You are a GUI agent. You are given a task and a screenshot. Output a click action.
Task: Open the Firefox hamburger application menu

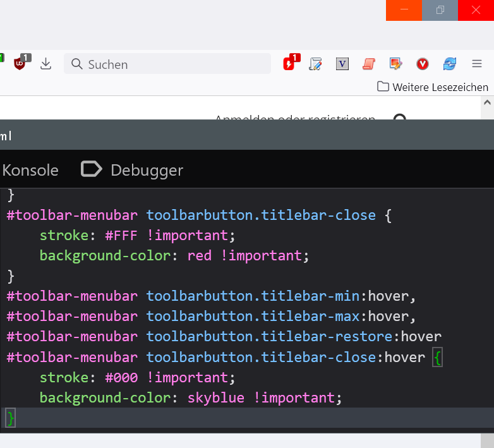tap(477, 64)
